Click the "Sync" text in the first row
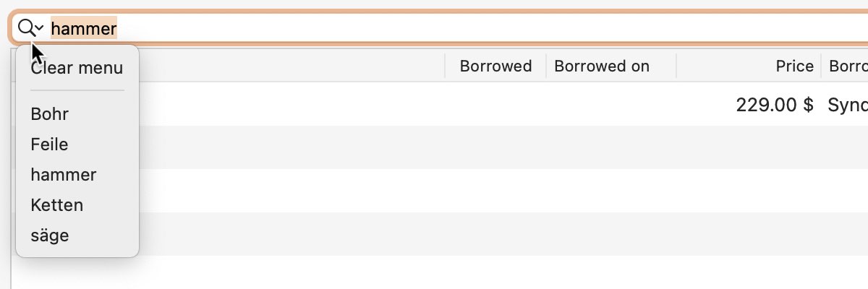The image size is (868, 289). [848, 105]
